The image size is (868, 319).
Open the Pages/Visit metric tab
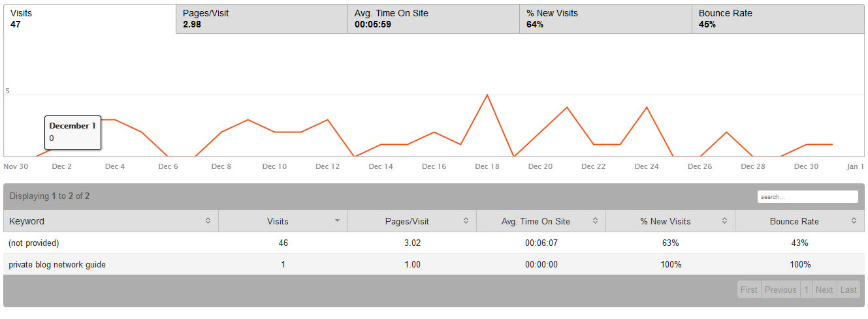coord(261,19)
